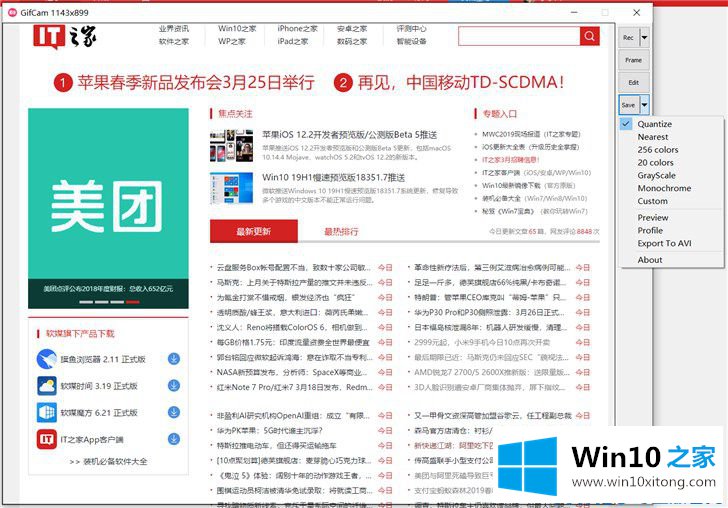Open WP之家 navigation link

(232, 41)
